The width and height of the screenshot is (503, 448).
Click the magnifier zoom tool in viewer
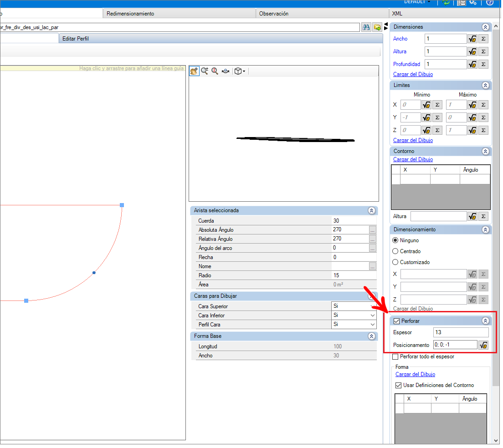click(216, 71)
